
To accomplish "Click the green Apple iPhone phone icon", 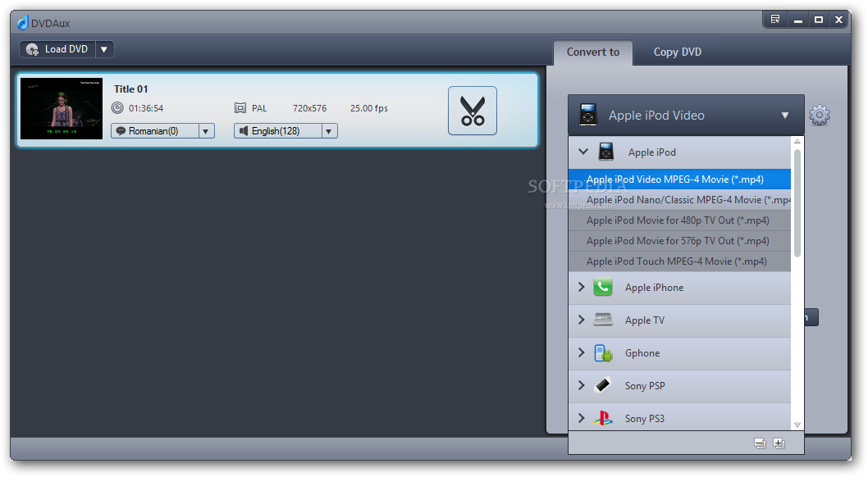I will tap(603, 287).
